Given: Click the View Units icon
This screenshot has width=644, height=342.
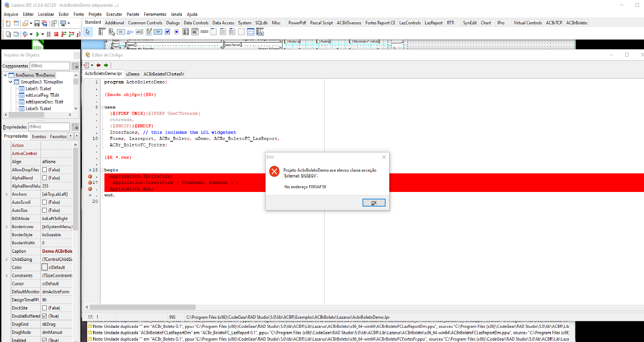Looking at the screenshot, I should tap(8, 34).
